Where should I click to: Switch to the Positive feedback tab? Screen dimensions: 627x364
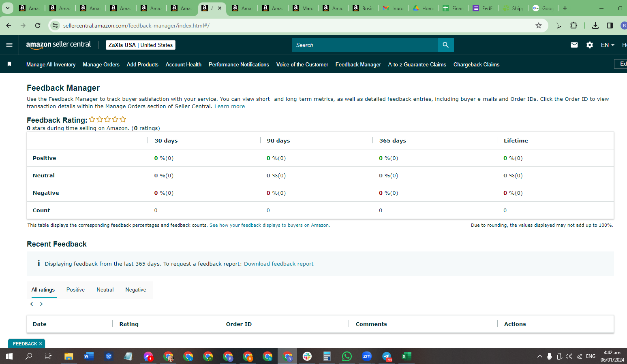(x=75, y=289)
